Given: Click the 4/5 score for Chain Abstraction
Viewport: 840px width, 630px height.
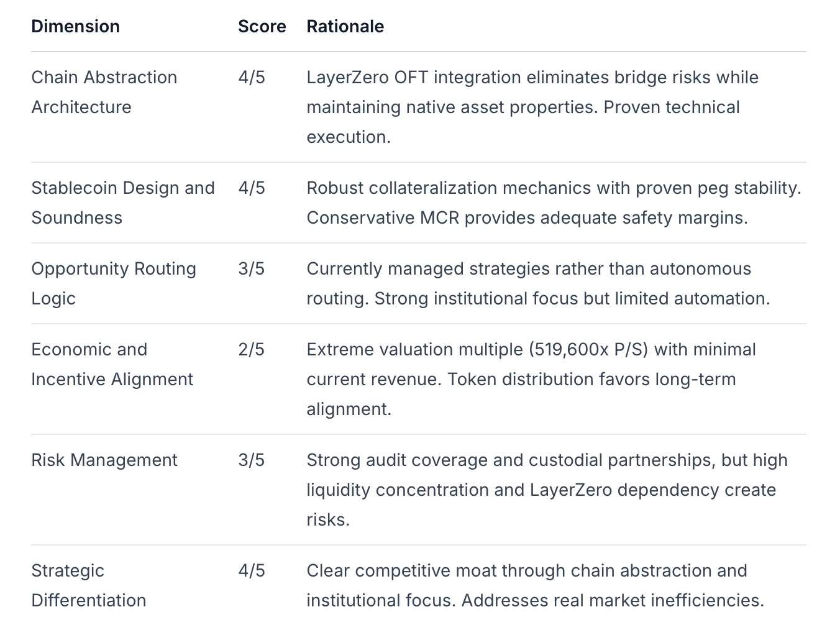Looking at the screenshot, I should coord(252,77).
